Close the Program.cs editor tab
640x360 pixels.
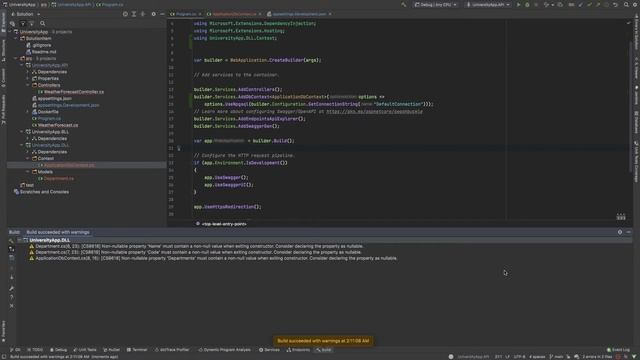click(x=200, y=14)
